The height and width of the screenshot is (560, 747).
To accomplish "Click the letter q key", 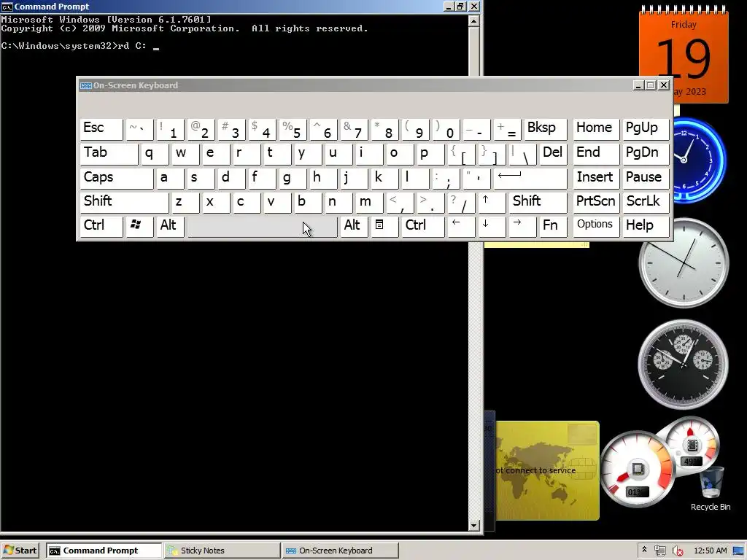I will click(x=155, y=154).
